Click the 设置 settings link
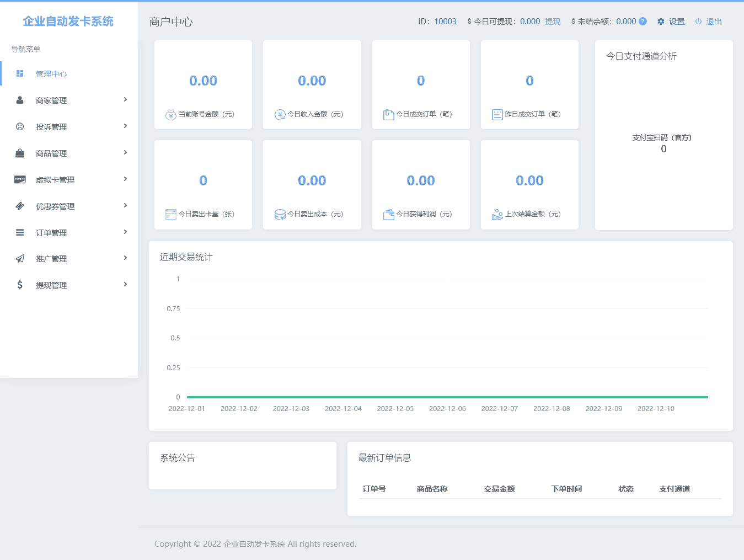Viewport: 744px width, 560px height. [677, 22]
